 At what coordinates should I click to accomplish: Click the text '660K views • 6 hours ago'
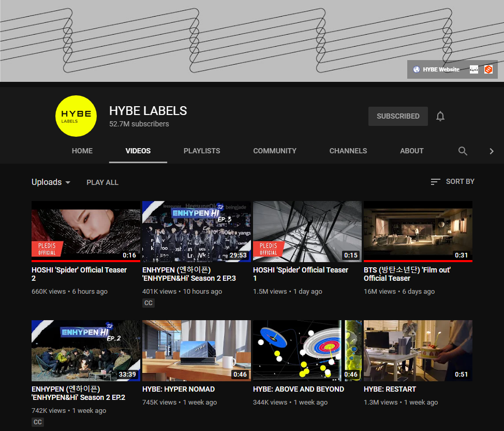click(70, 292)
